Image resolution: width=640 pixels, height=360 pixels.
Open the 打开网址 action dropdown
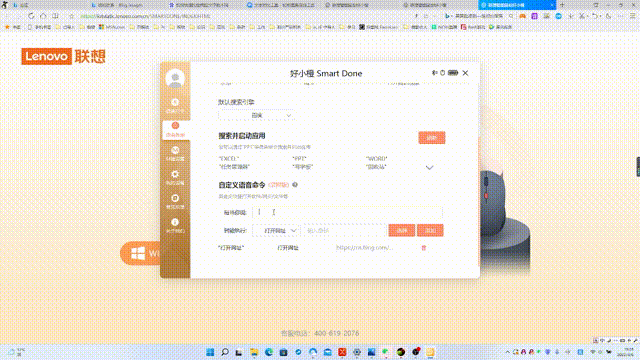point(276,231)
